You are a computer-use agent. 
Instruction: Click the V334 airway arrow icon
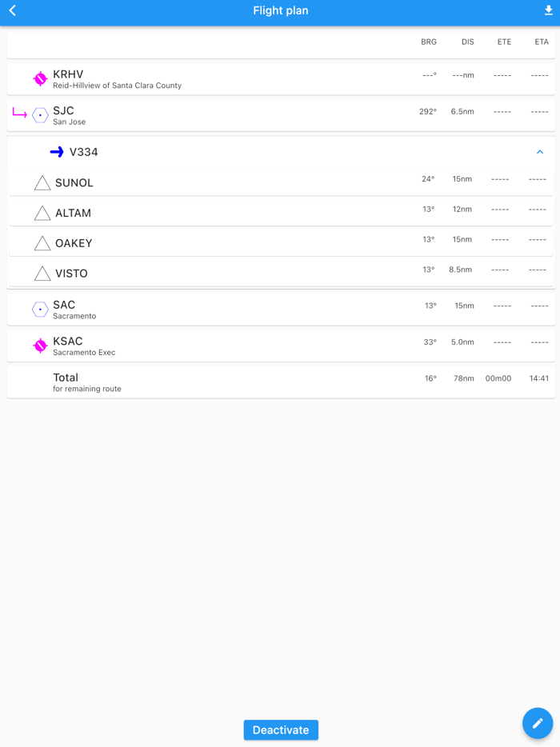[56, 151]
